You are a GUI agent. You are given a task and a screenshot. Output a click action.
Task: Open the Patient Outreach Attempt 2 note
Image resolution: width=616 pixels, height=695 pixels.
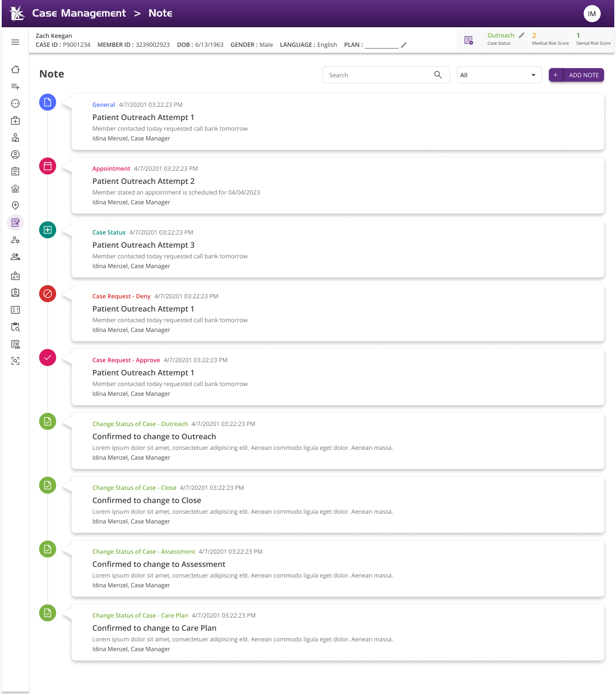click(x=143, y=181)
